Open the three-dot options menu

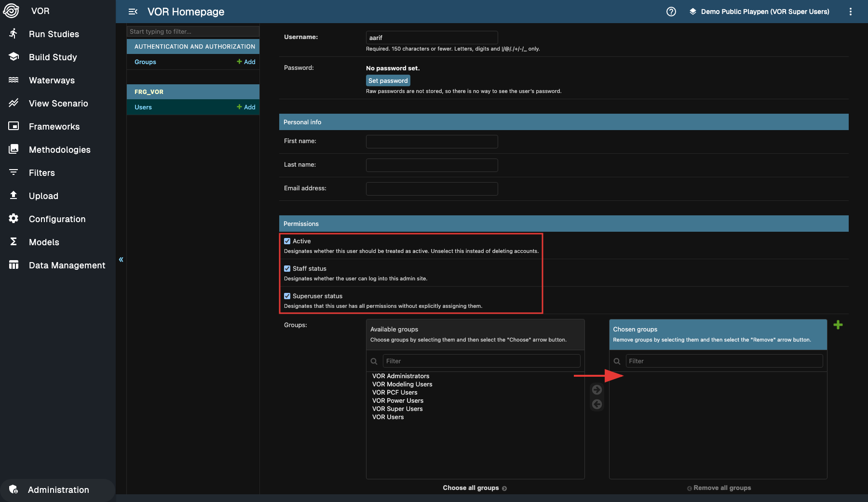(x=850, y=12)
